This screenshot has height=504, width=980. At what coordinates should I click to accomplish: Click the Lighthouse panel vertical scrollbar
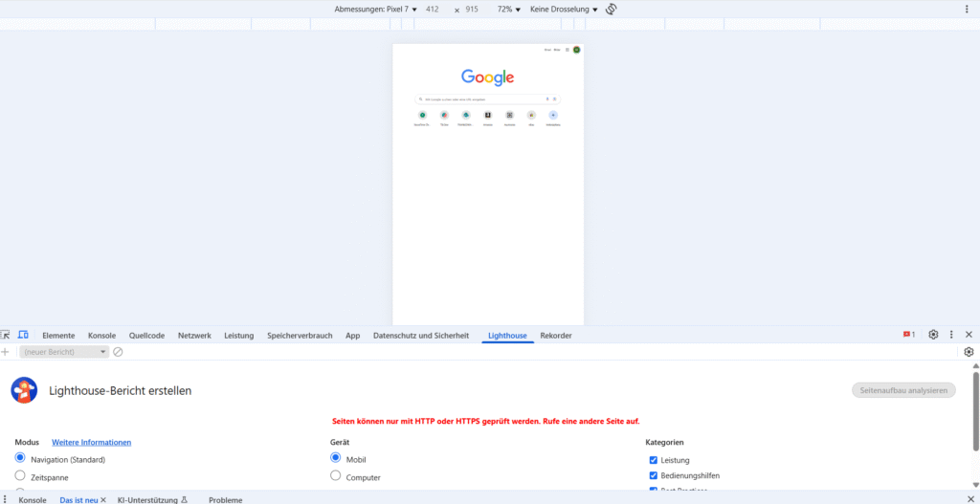(x=975, y=410)
